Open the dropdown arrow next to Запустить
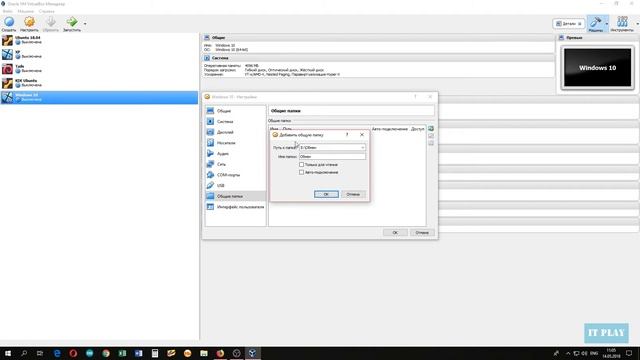 click(85, 24)
